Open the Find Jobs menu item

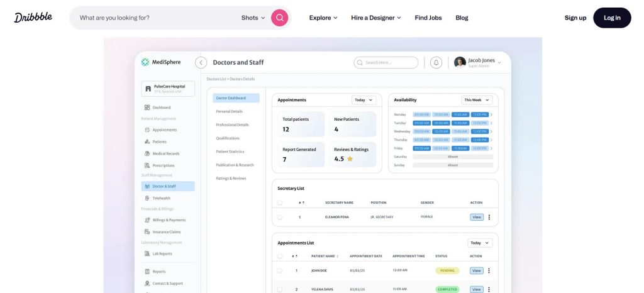[x=428, y=18]
